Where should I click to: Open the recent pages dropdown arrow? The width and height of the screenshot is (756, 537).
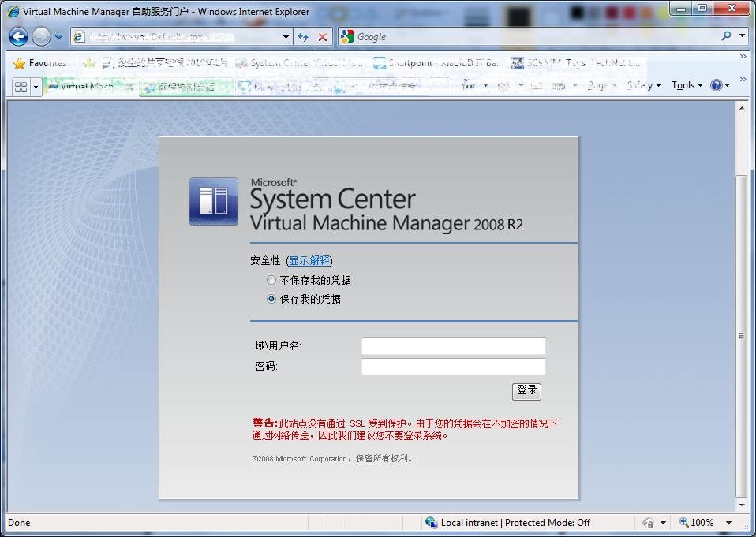click(59, 36)
